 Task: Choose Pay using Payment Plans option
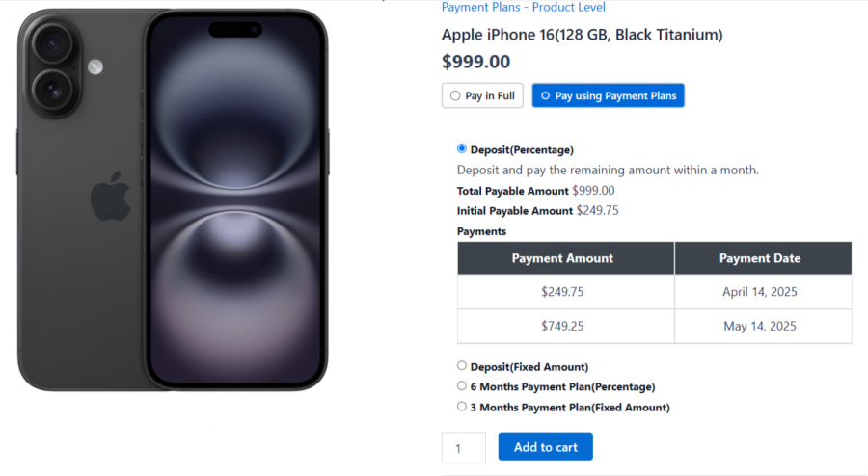[608, 95]
